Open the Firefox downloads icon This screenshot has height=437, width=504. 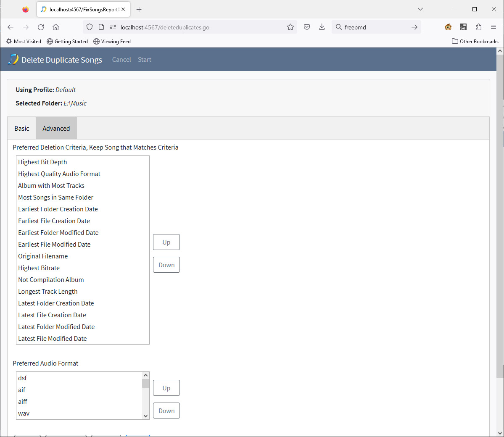[x=322, y=27]
